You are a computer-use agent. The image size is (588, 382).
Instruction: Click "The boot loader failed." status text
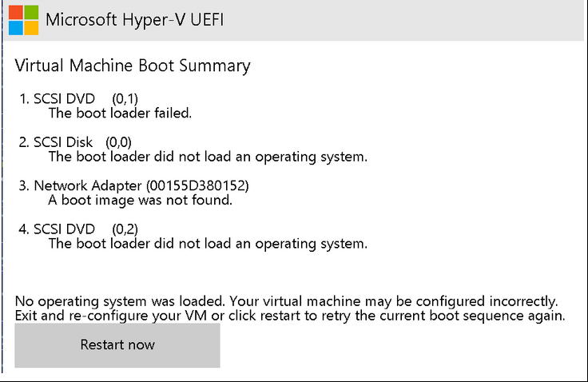pos(120,113)
